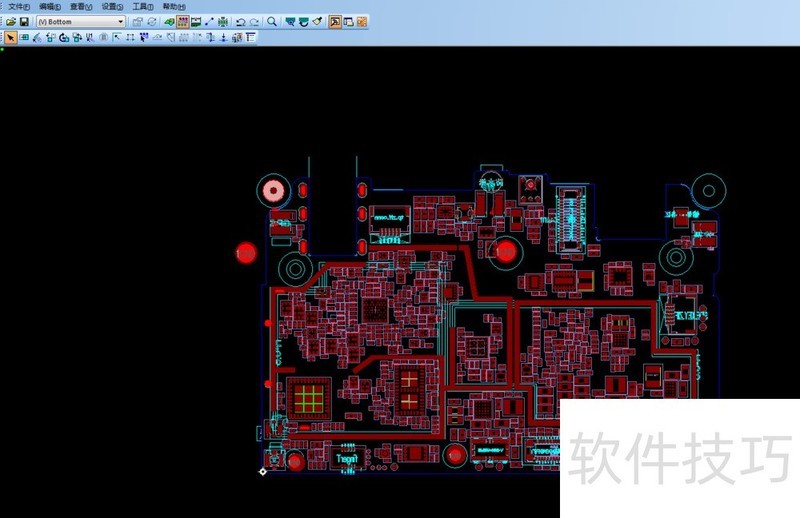Toggle the Output Window button
This screenshot has width=800, height=518.
335,22
